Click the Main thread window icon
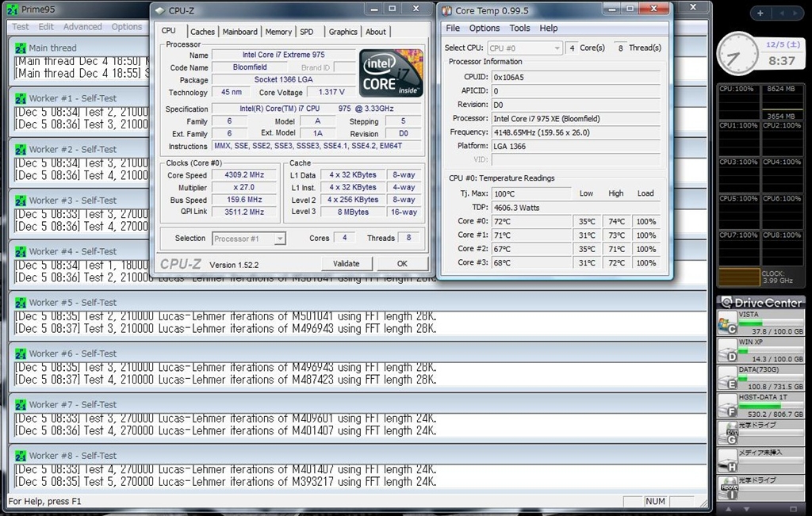This screenshot has height=516, width=812. (x=21, y=48)
